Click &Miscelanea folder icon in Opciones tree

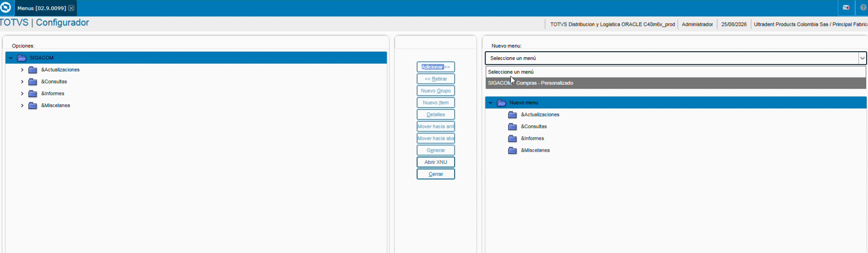[x=33, y=106]
